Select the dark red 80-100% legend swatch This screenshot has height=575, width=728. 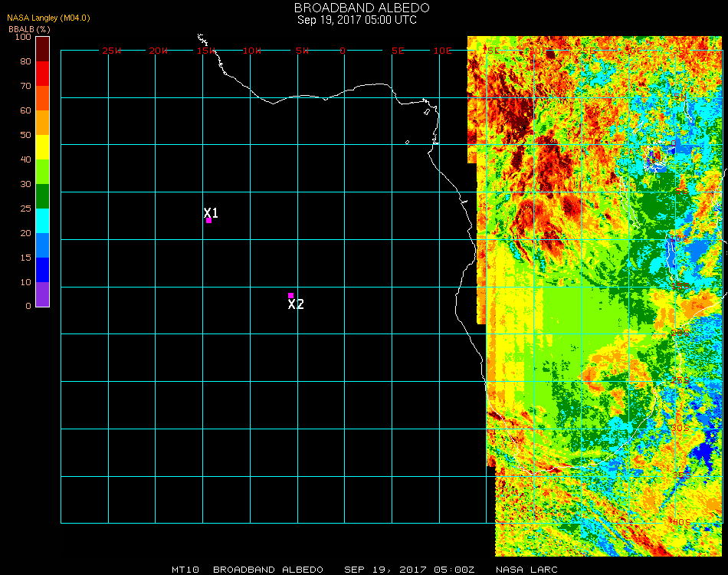click(43, 48)
